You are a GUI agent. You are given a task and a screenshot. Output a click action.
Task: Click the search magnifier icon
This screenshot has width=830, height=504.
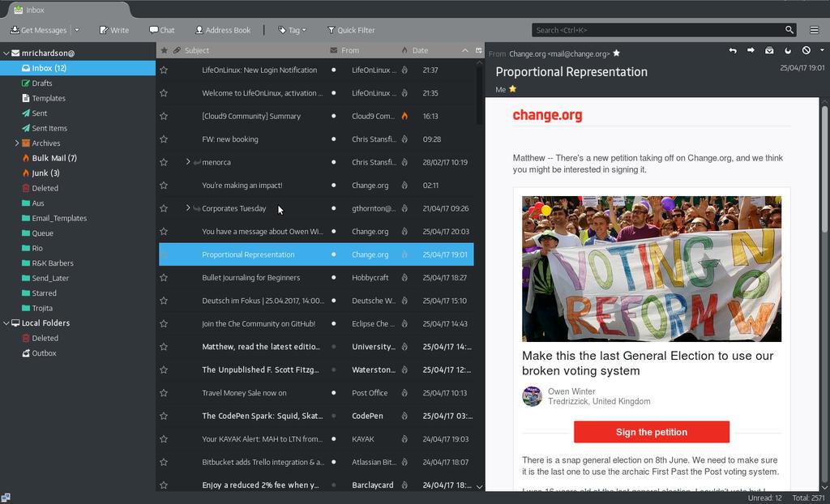coord(789,30)
